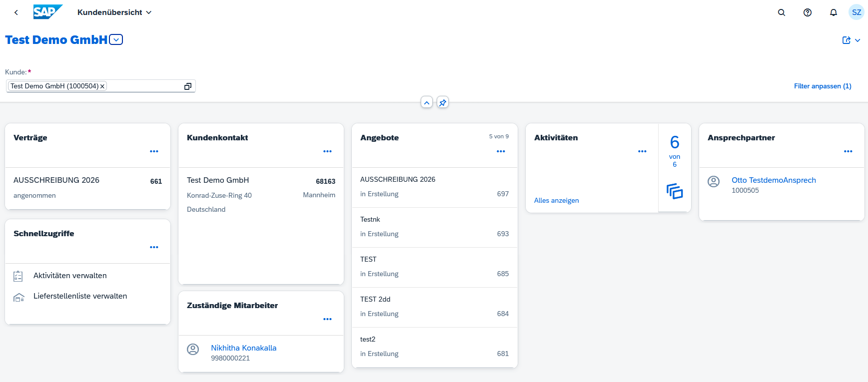Click the Zuständige Mitarbeiter card title

pos(232,306)
